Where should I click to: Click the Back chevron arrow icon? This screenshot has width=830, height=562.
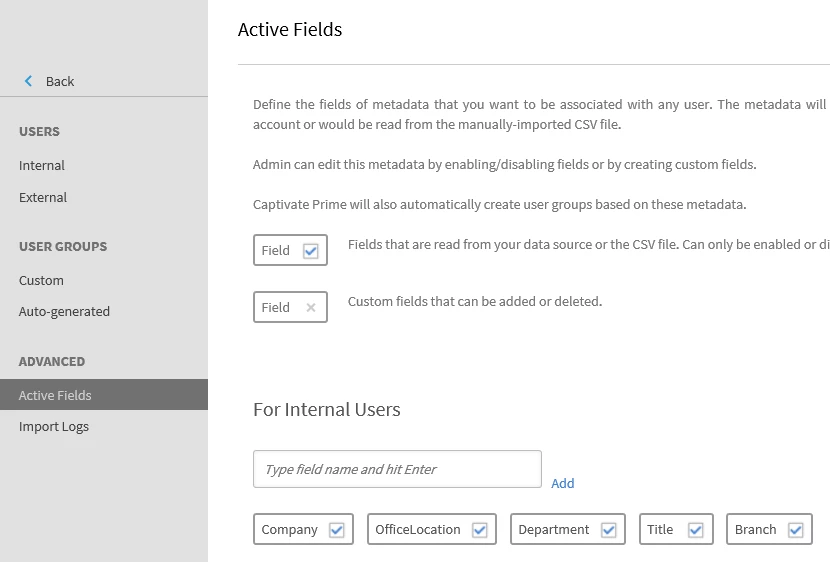(28, 81)
